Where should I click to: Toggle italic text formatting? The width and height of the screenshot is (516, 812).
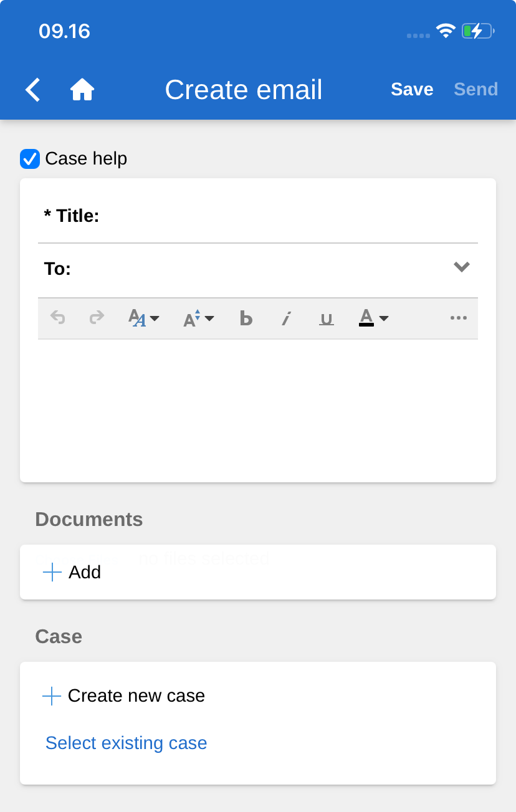tap(286, 318)
